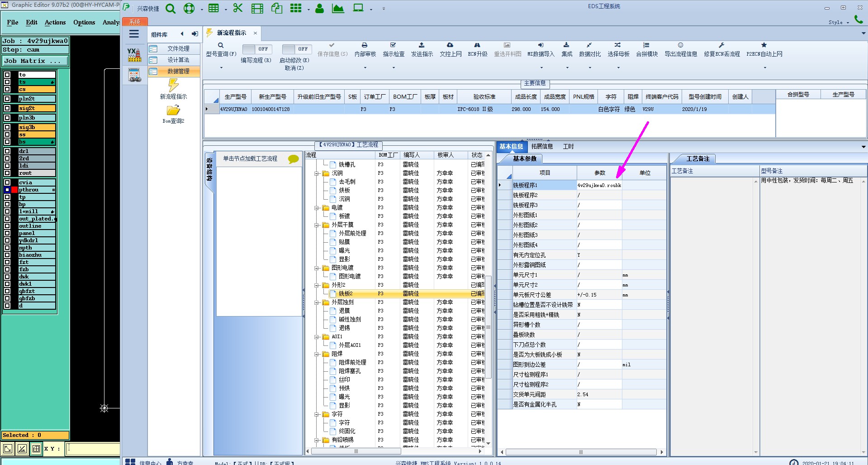This screenshot has height=465, width=868.
Task: Click the calculator sidebar icon
Action: point(134,75)
